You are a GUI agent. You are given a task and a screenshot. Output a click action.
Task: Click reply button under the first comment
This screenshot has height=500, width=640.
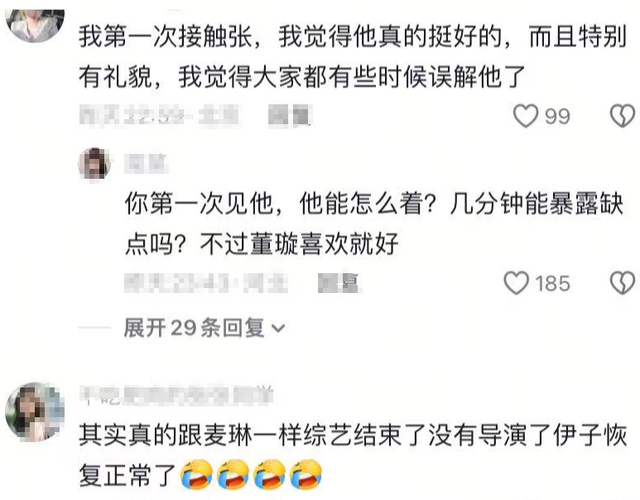[x=290, y=116]
